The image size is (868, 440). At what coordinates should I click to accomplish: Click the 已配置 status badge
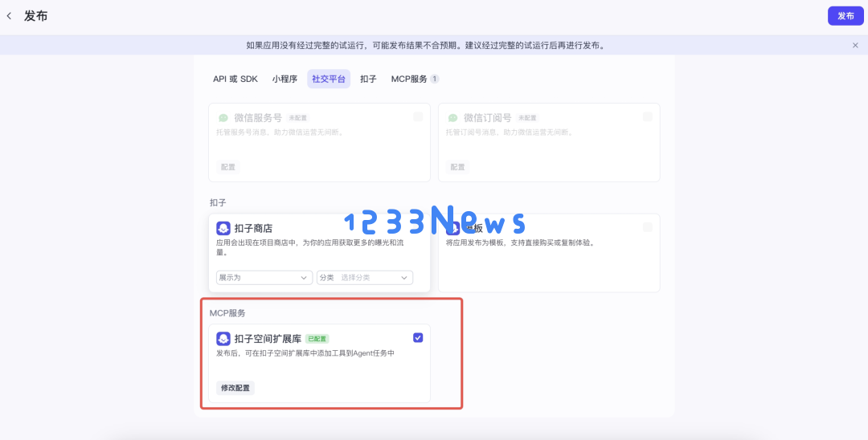pyautogui.click(x=317, y=339)
